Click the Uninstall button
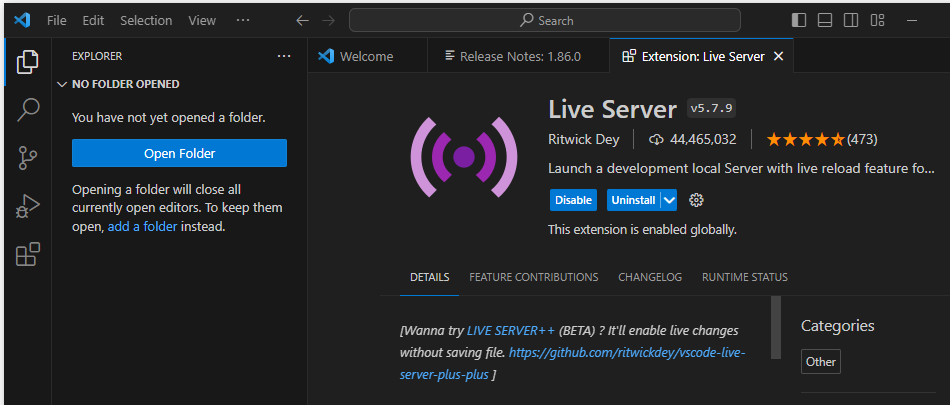Screen dimensions: 950x405 click(633, 200)
